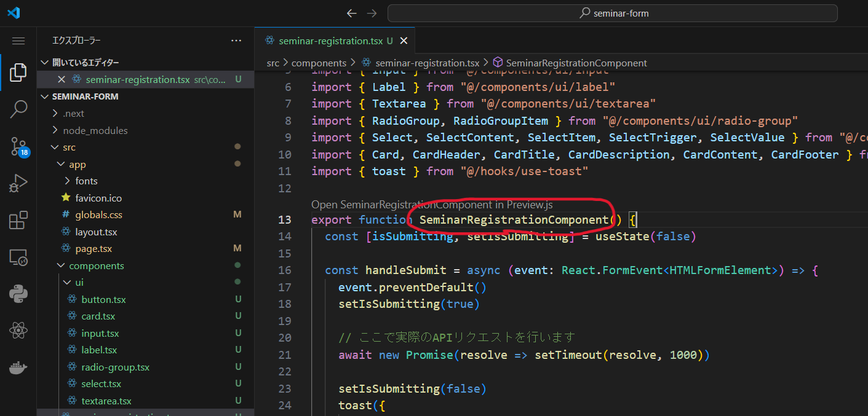Screen dimensions: 868x416
Task: Click the エクスプローラー panel title
Action: coord(76,41)
